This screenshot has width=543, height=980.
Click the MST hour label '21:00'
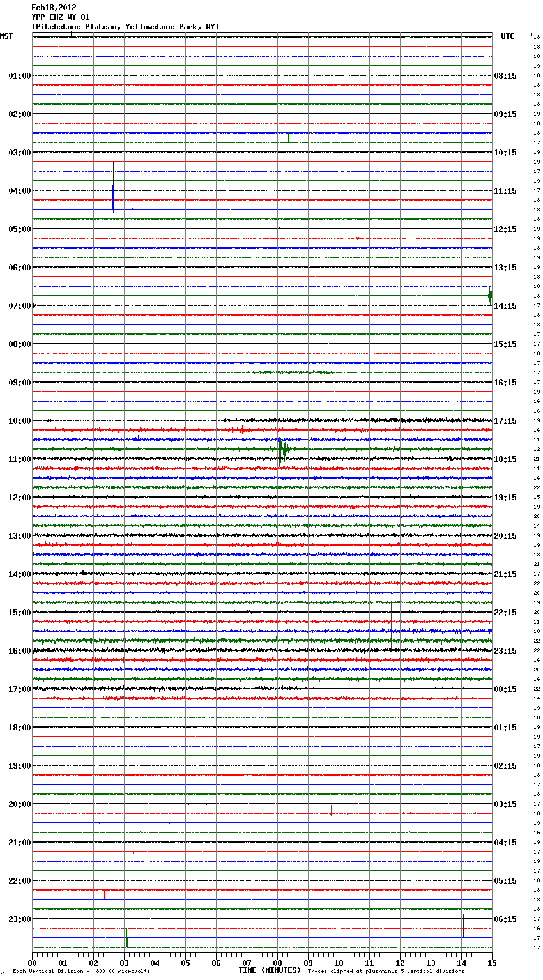20,843
